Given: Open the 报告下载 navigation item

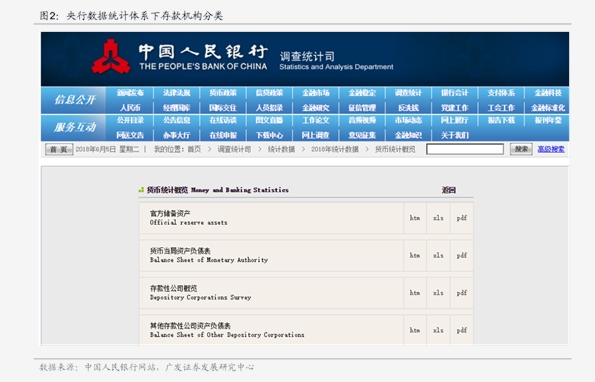Looking at the screenshot, I should (x=501, y=120).
